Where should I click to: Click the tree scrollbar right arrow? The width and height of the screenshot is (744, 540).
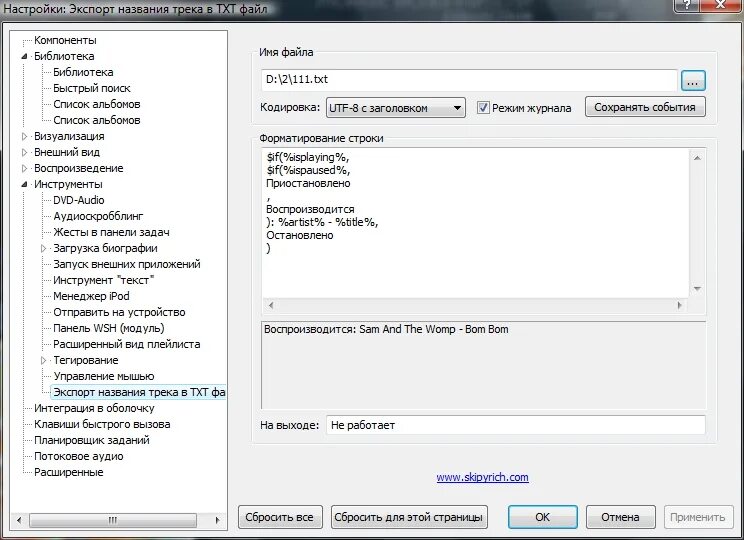(217, 520)
